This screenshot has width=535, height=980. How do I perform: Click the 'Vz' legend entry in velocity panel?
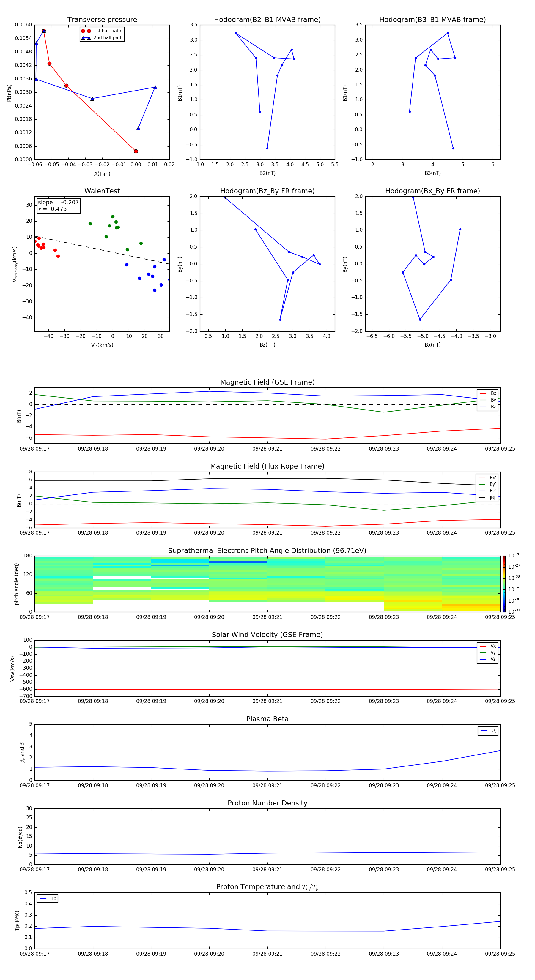(x=488, y=659)
